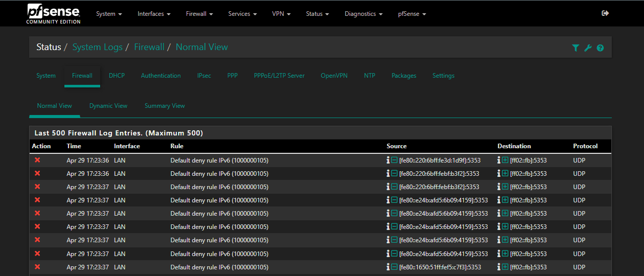This screenshot has height=276, width=644.
Task: Click the log filter funnel icon
Action: pos(576,48)
